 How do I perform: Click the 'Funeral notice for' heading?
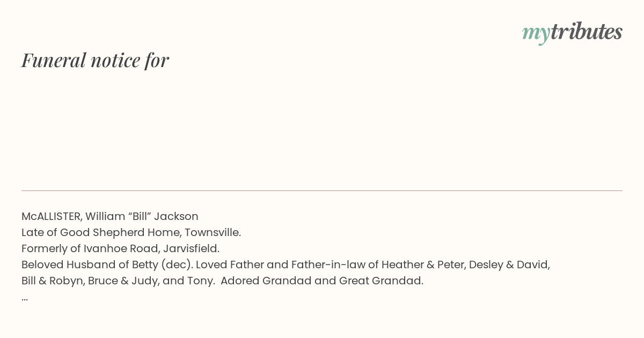click(x=96, y=60)
